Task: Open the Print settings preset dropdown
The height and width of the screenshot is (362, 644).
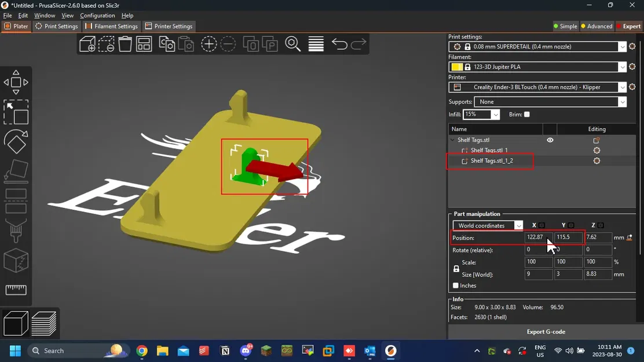Action: coord(623,46)
